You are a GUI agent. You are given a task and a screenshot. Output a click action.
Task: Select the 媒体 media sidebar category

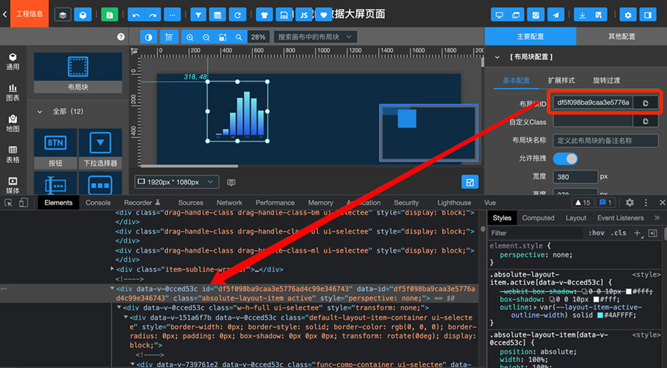tap(13, 185)
